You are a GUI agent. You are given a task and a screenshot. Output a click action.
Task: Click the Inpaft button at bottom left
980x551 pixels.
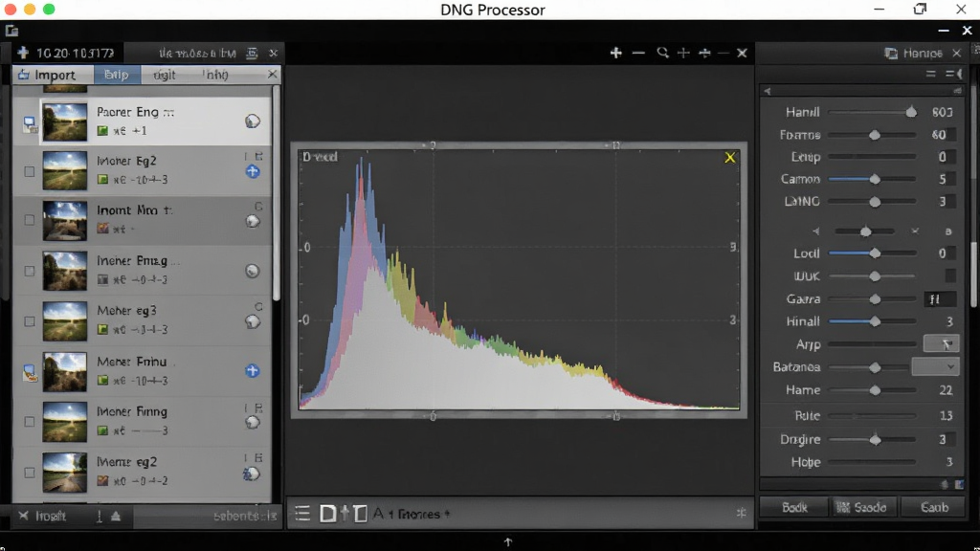(x=42, y=516)
